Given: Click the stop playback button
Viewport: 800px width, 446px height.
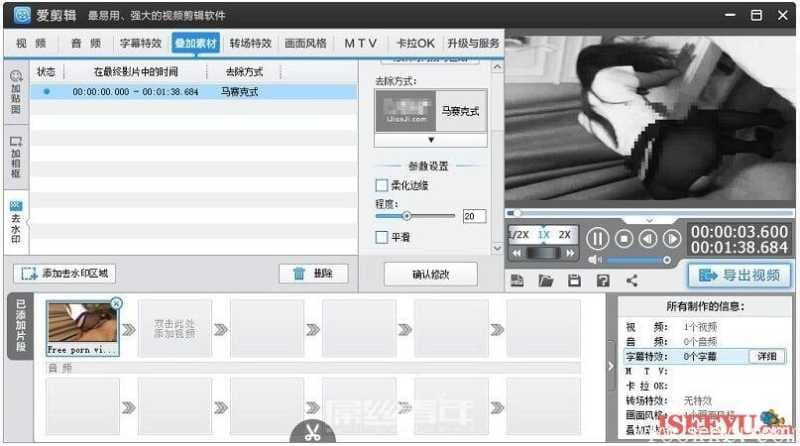Looking at the screenshot, I should [x=623, y=238].
